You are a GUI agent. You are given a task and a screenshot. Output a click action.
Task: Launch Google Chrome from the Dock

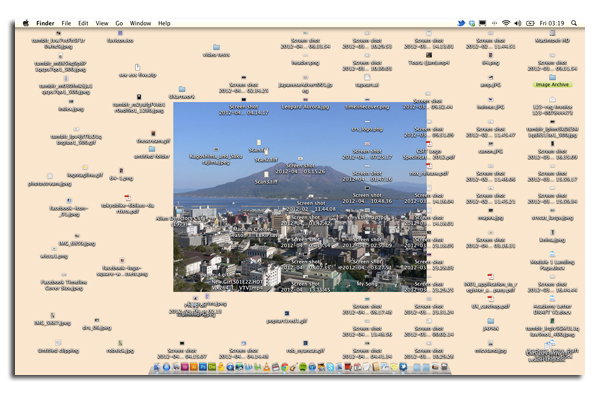coord(285,367)
